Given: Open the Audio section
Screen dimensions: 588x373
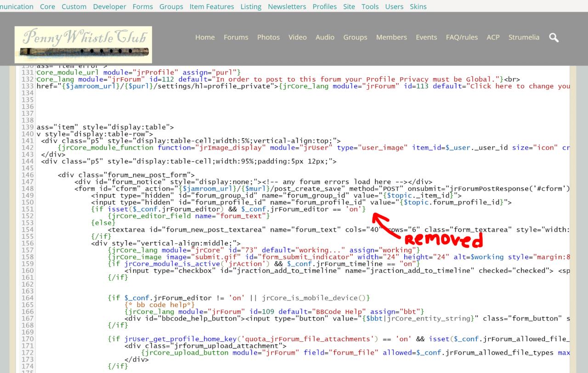Looking at the screenshot, I should click(x=325, y=37).
